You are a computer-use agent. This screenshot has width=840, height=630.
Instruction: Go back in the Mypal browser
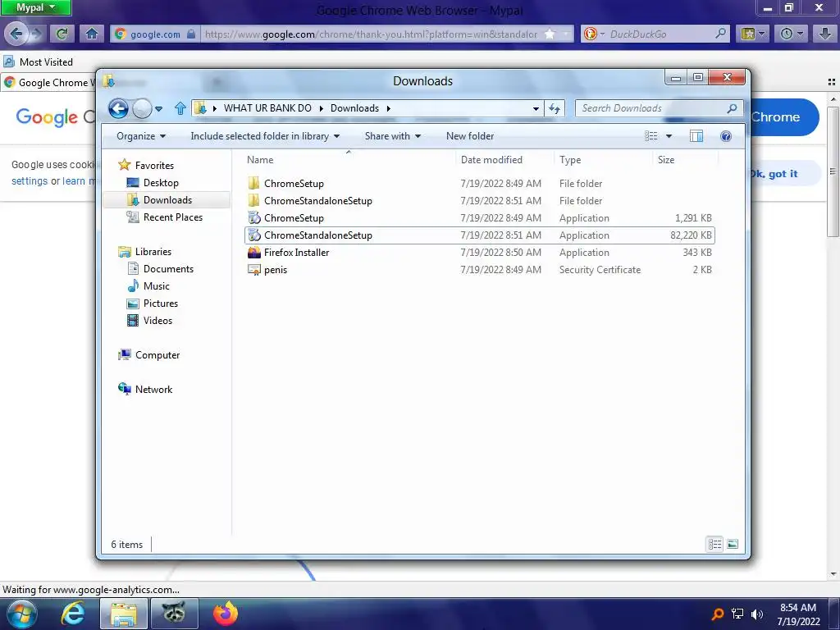click(16, 34)
